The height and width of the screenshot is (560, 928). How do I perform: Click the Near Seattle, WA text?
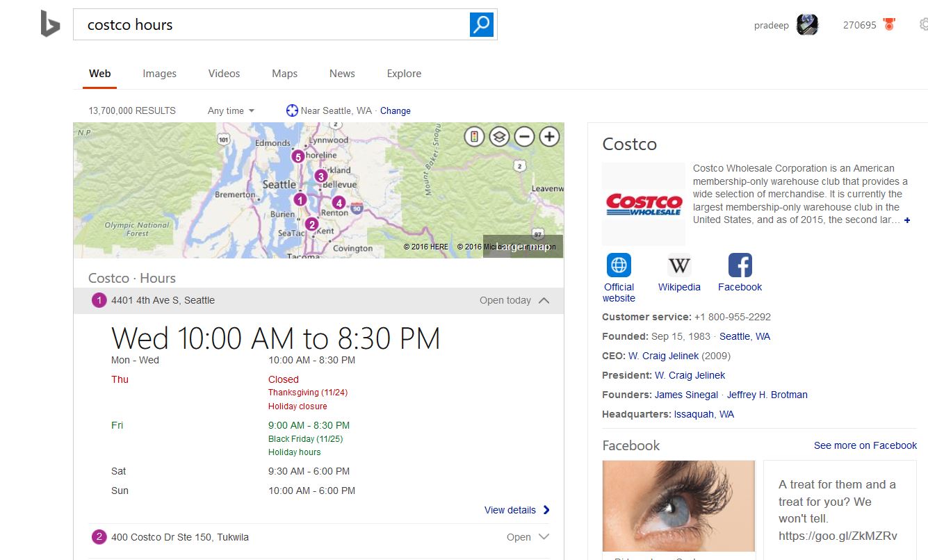tap(336, 110)
